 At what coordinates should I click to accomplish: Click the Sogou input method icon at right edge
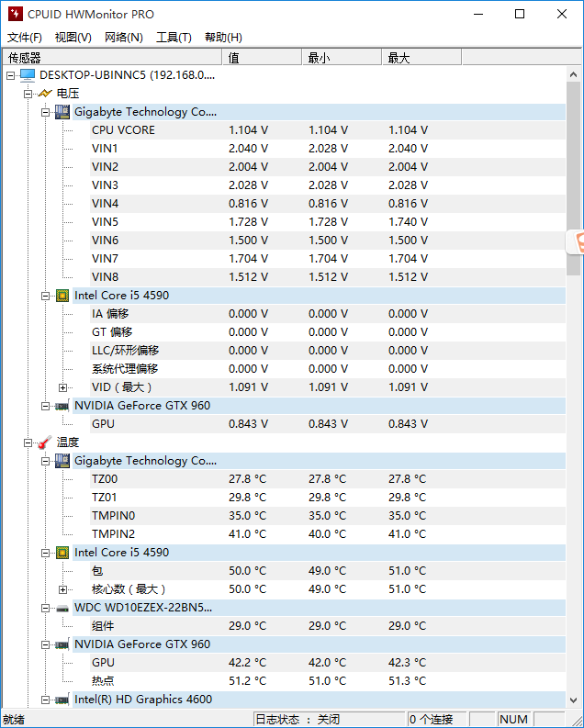coord(577,241)
